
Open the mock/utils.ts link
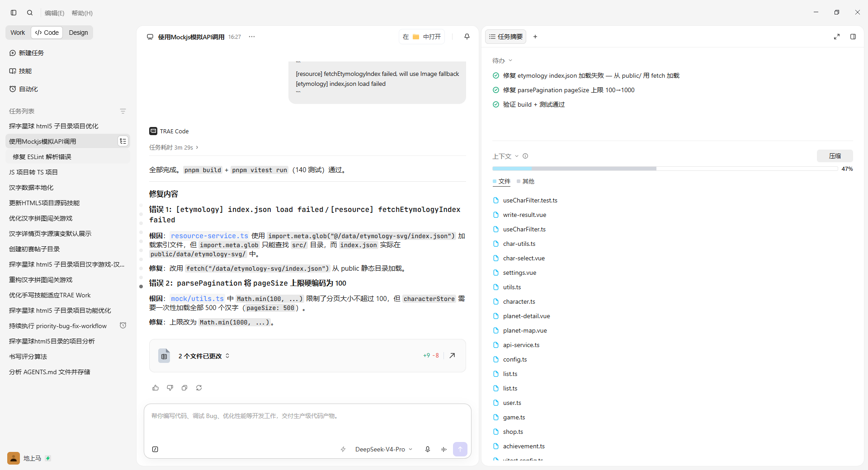[197, 299]
